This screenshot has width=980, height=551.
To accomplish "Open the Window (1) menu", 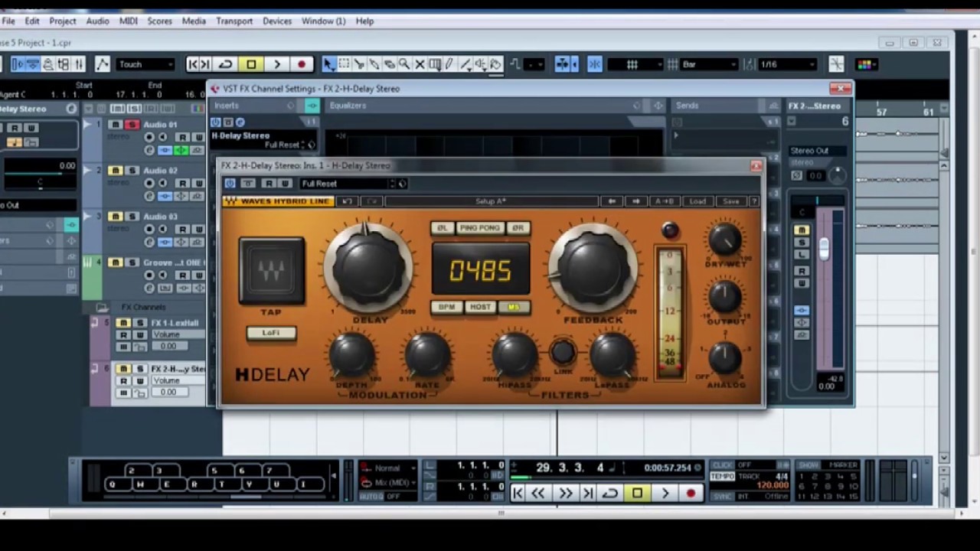I will click(323, 21).
